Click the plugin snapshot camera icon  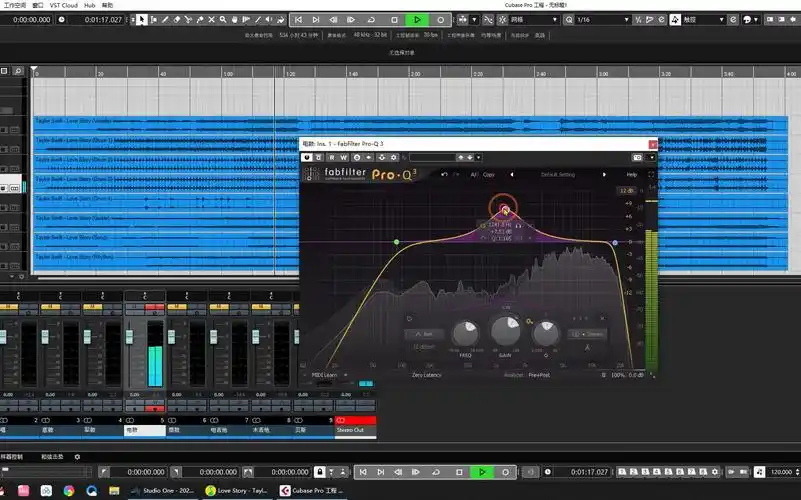[637, 157]
